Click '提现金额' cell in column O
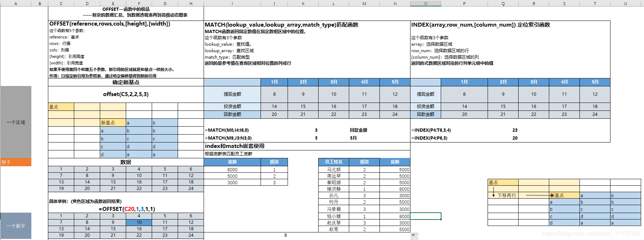The height and width of the screenshot is (240, 644). pyautogui.click(x=426, y=94)
